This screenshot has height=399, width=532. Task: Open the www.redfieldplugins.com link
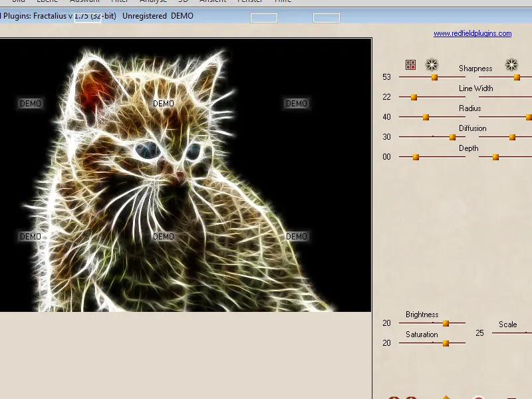click(473, 33)
